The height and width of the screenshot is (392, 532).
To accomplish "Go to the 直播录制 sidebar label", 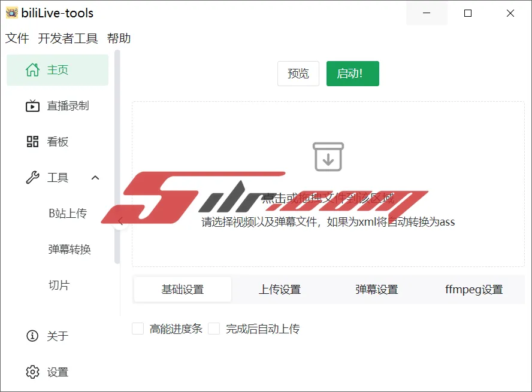I will click(x=68, y=106).
